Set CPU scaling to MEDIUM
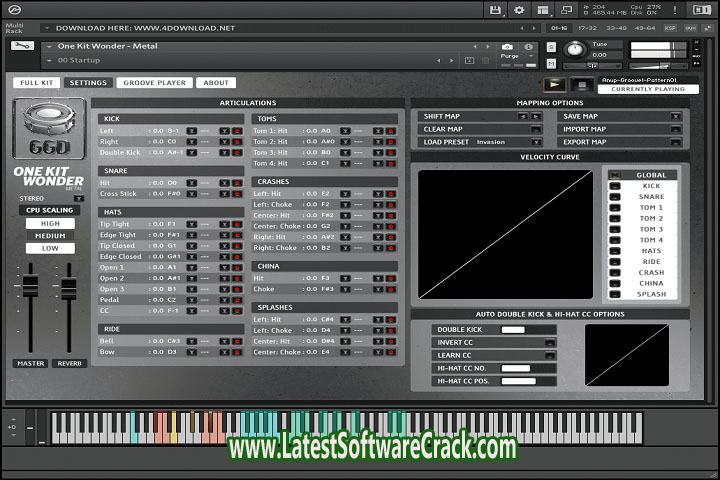This screenshot has height=480, width=720. pyautogui.click(x=50, y=236)
